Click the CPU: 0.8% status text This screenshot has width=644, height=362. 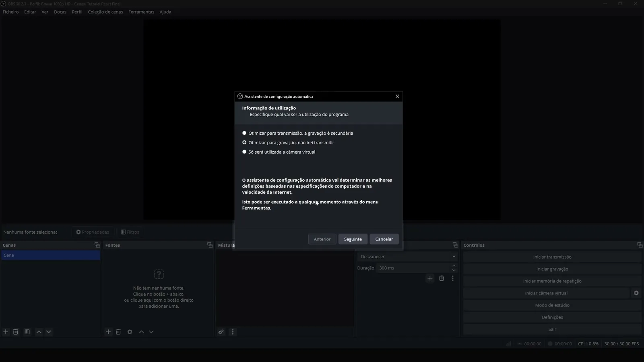click(x=588, y=344)
